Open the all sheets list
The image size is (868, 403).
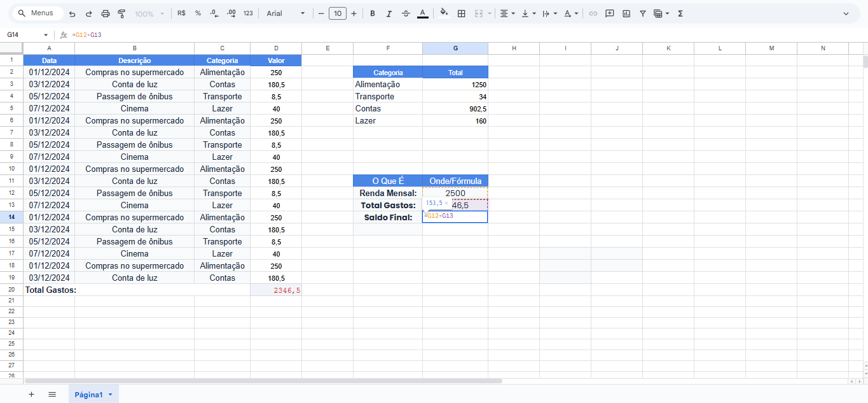coord(52,395)
